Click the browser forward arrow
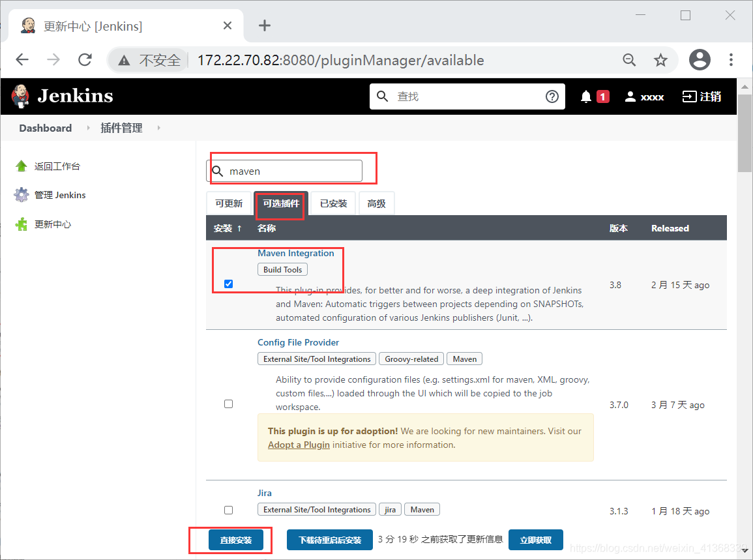This screenshot has height=560, width=753. (x=53, y=59)
